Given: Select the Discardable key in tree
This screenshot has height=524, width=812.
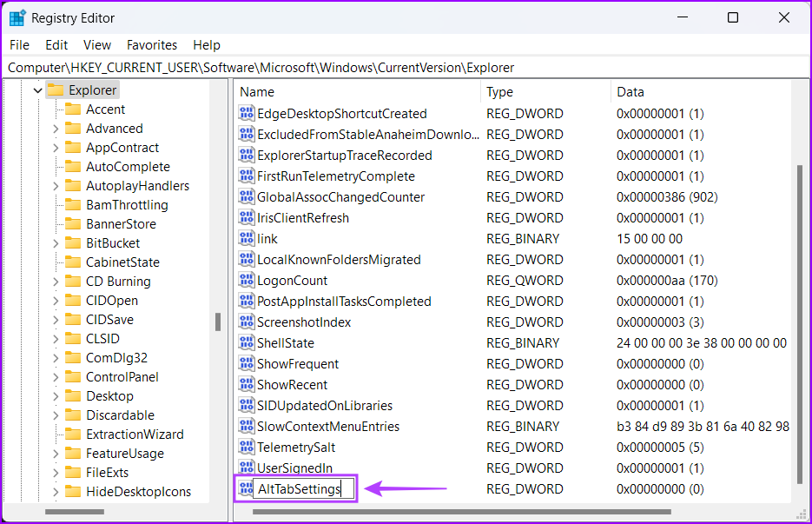Looking at the screenshot, I should (120, 415).
